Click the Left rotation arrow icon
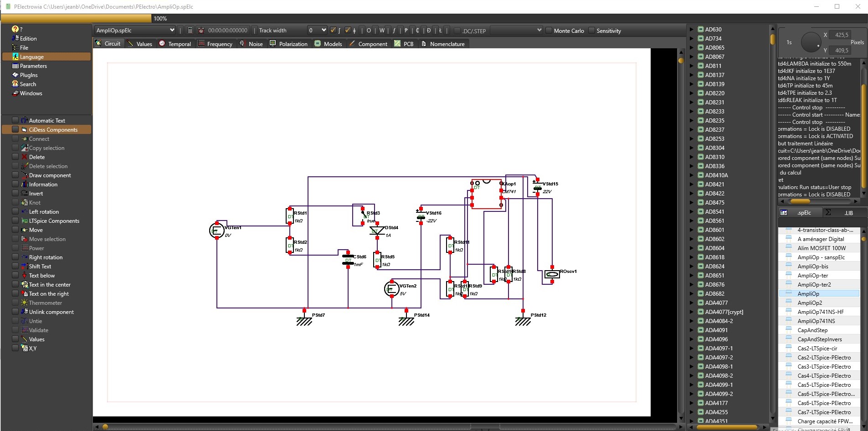Screen dimensions: 868x431 tap(25, 212)
